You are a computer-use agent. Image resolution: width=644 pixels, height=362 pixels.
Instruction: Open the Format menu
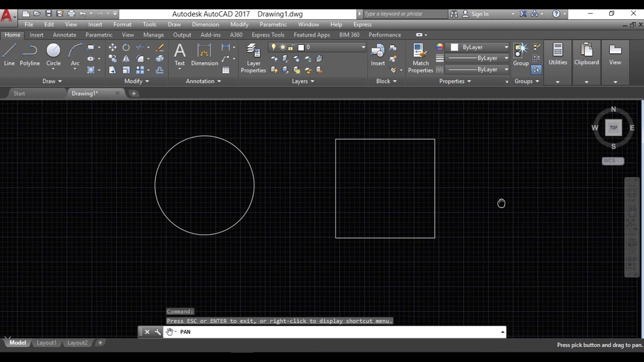[122, 24]
